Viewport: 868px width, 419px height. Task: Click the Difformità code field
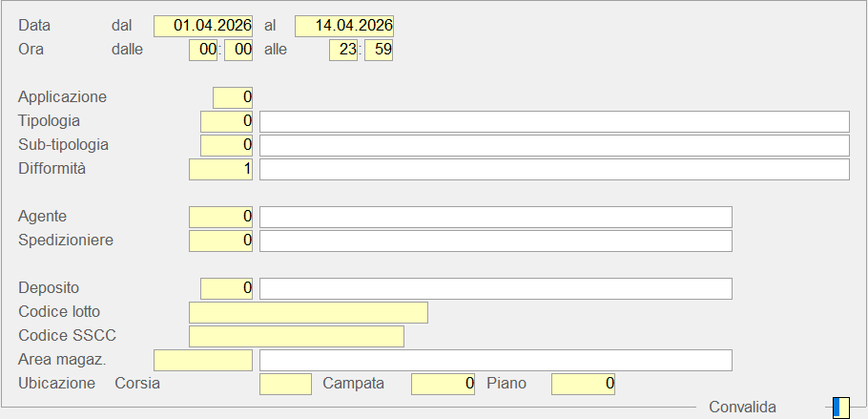[x=221, y=169]
